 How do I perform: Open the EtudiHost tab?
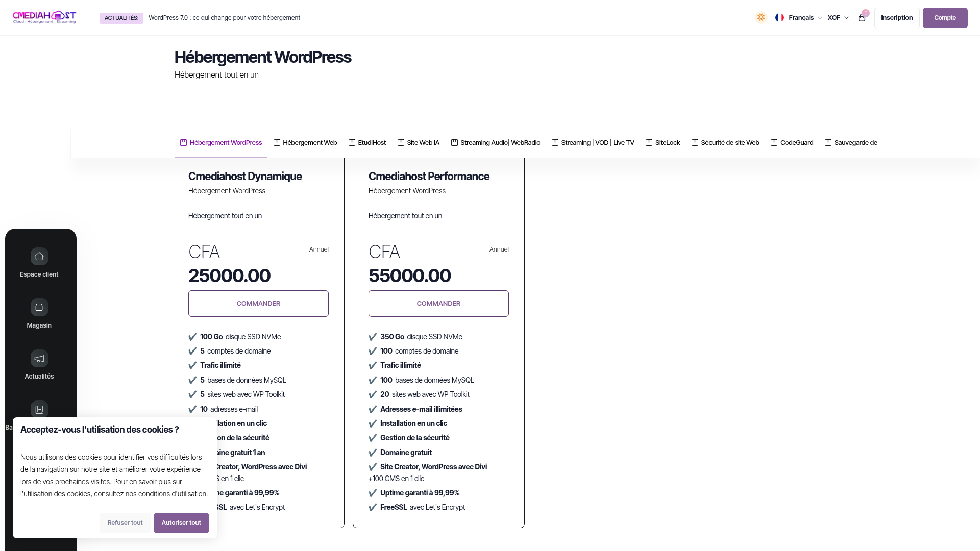coord(367,143)
